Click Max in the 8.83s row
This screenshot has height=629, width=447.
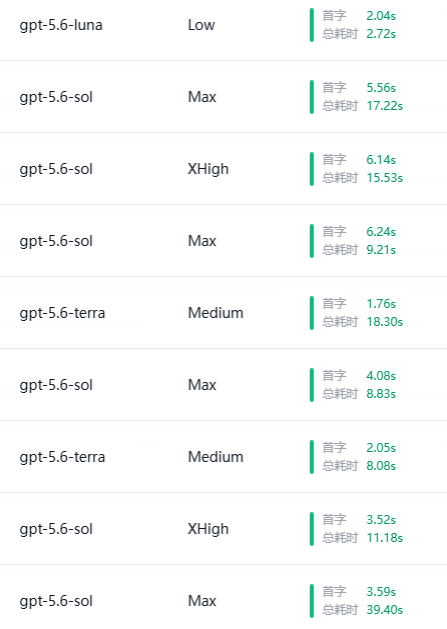(x=202, y=385)
